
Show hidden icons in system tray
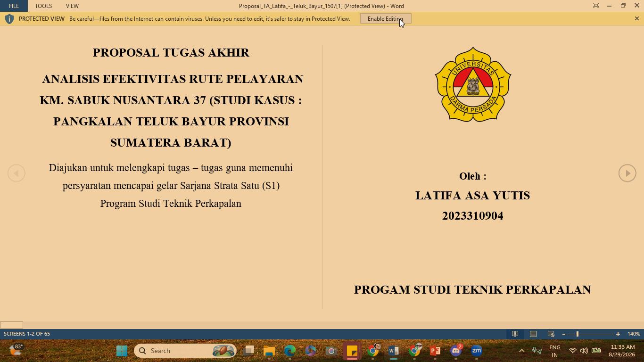click(x=521, y=351)
